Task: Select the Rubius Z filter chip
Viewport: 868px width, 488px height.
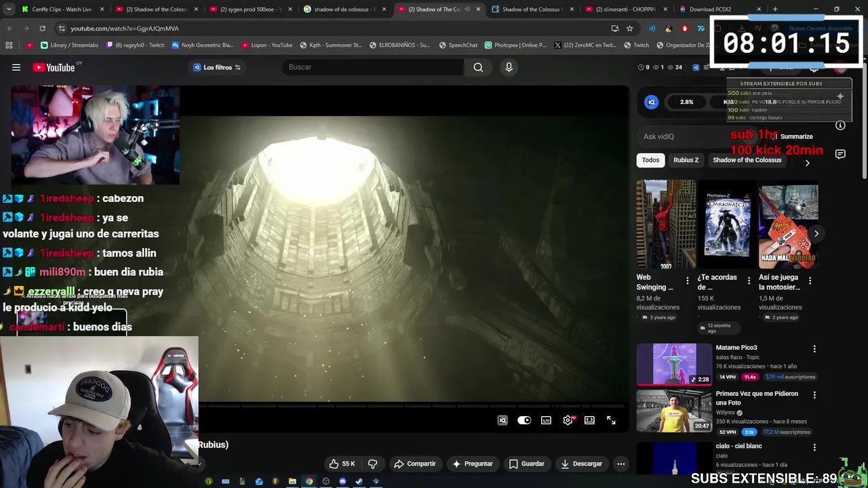Action: pyautogui.click(x=686, y=160)
